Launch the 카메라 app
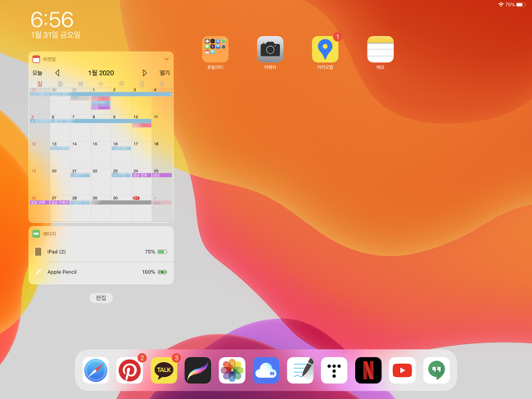The height and width of the screenshot is (399, 532). point(270,49)
